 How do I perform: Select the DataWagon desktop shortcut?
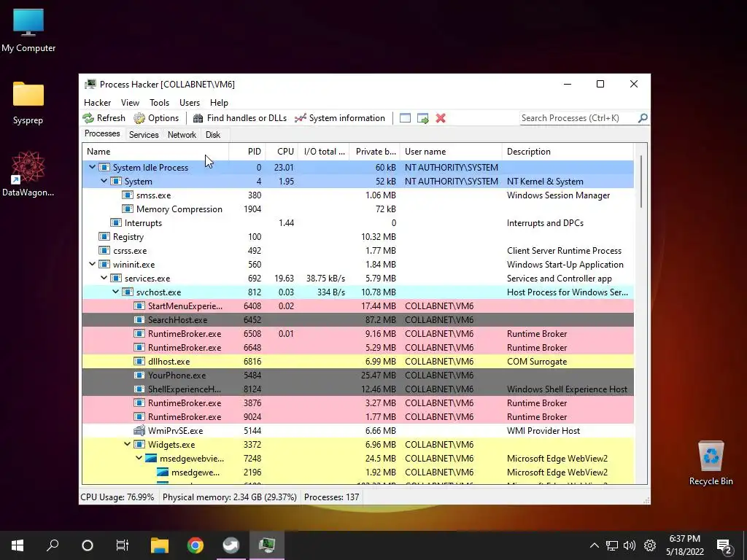pos(28,174)
